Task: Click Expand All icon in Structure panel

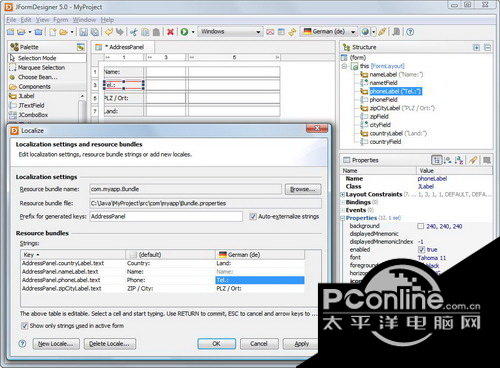Action: tap(476, 48)
